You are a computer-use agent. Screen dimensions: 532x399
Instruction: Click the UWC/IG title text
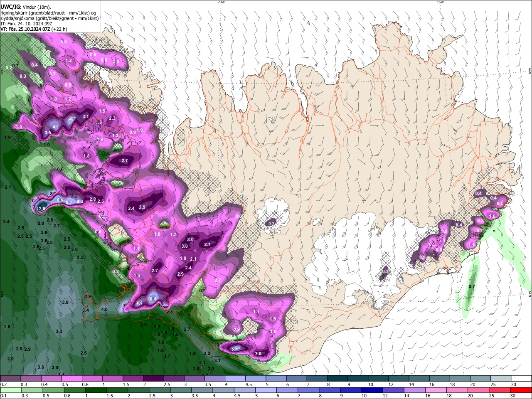click(x=10, y=7)
